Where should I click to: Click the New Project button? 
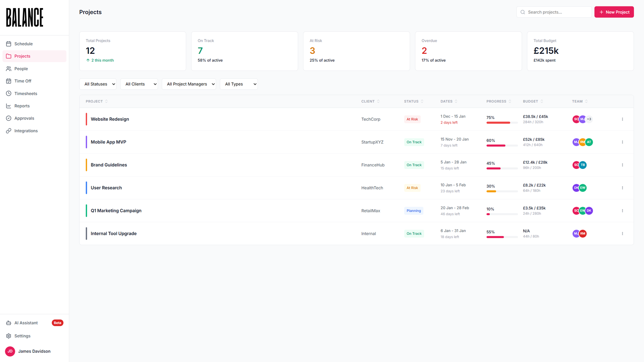614,12
